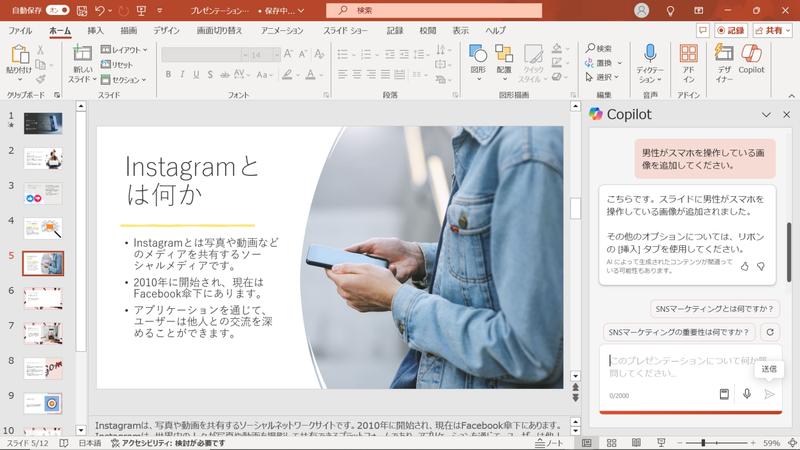Expand the Layout (レイアウト) dropdown
800x450 pixels.
124,49
